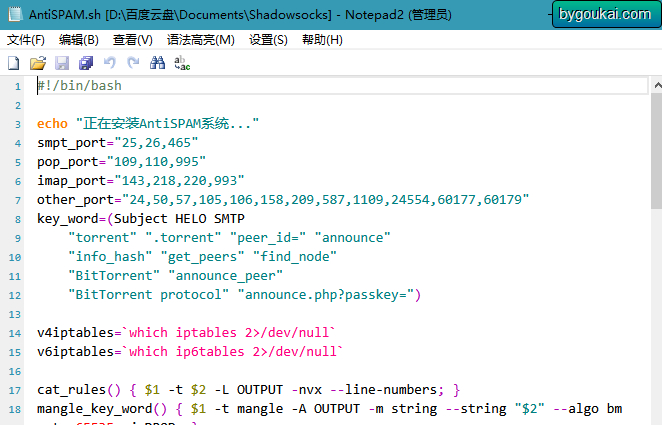
Task: Click the cat_rules function name
Action: coord(72,390)
